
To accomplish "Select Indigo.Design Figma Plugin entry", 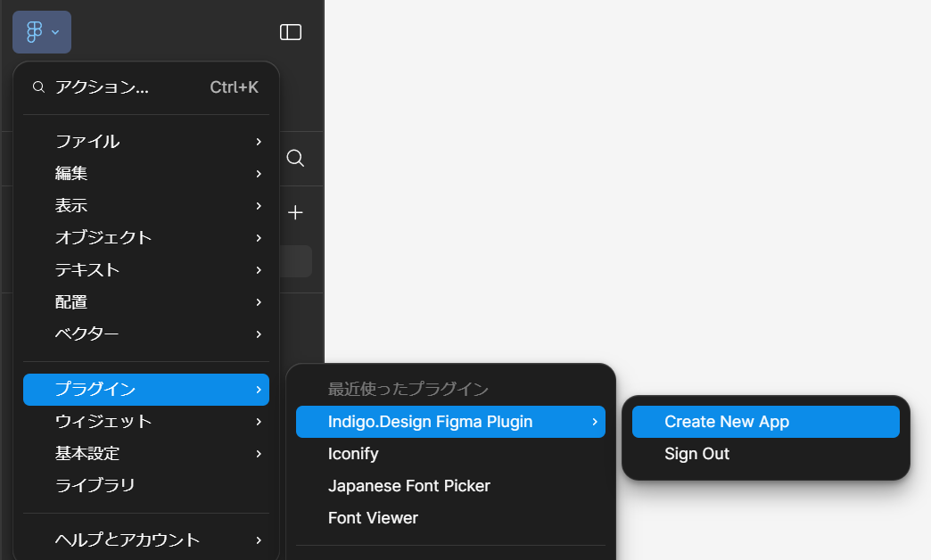I will coord(450,422).
